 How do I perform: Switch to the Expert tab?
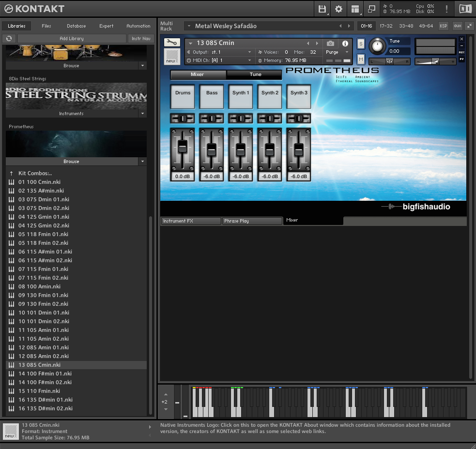coord(106,26)
